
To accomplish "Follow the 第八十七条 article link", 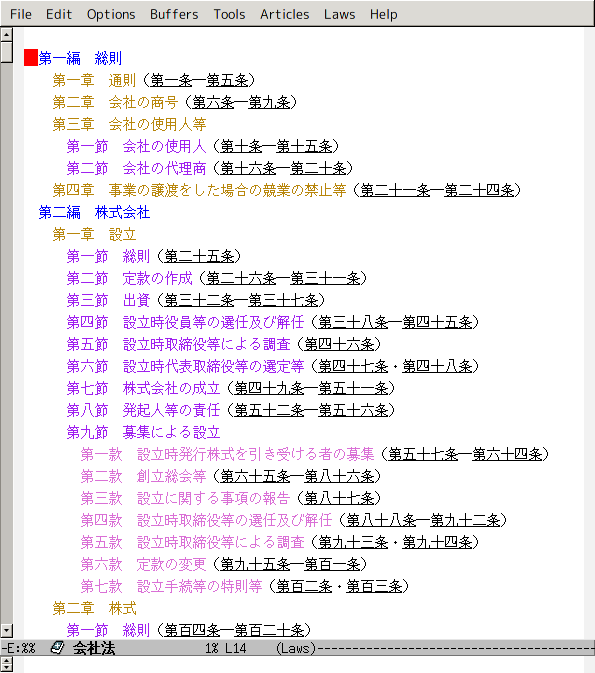I will pyautogui.click(x=339, y=498).
